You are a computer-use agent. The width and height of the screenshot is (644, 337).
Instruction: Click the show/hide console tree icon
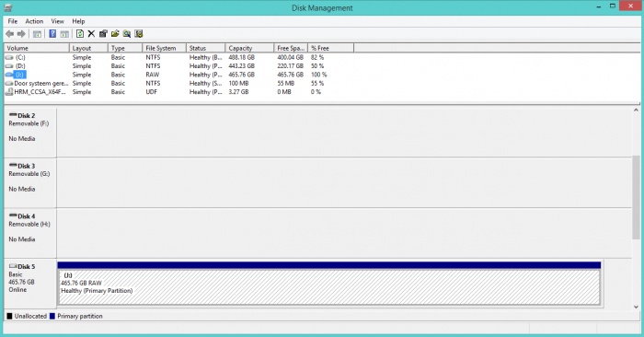pyautogui.click(x=37, y=34)
